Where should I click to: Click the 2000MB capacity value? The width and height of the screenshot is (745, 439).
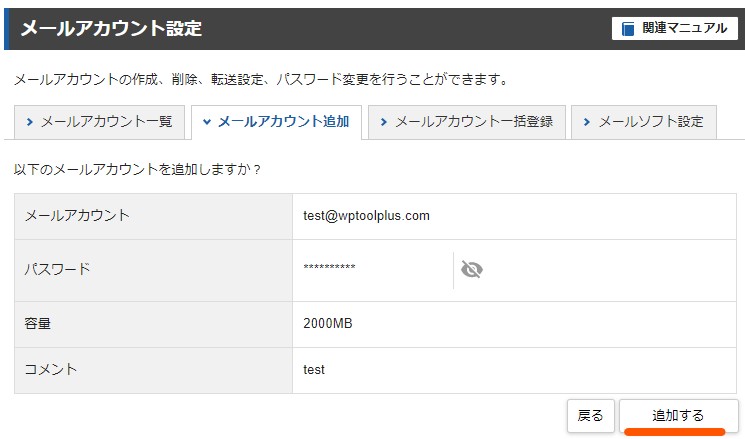(328, 324)
